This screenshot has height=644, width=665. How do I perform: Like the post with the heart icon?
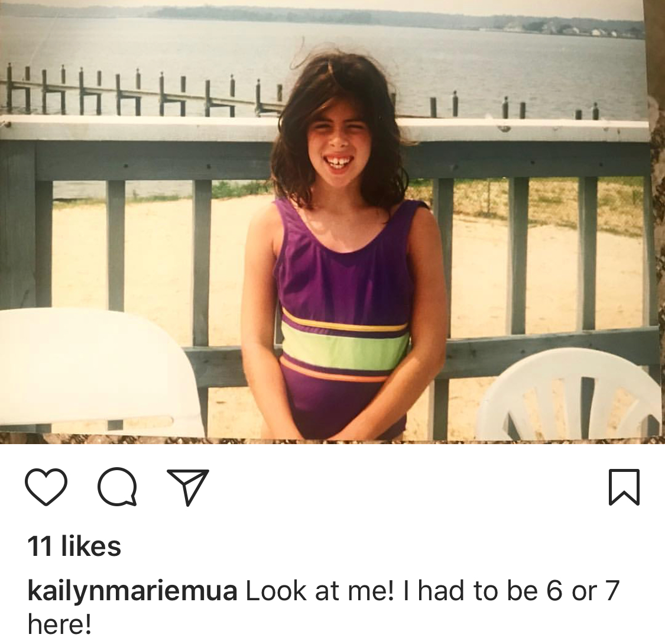(46, 487)
